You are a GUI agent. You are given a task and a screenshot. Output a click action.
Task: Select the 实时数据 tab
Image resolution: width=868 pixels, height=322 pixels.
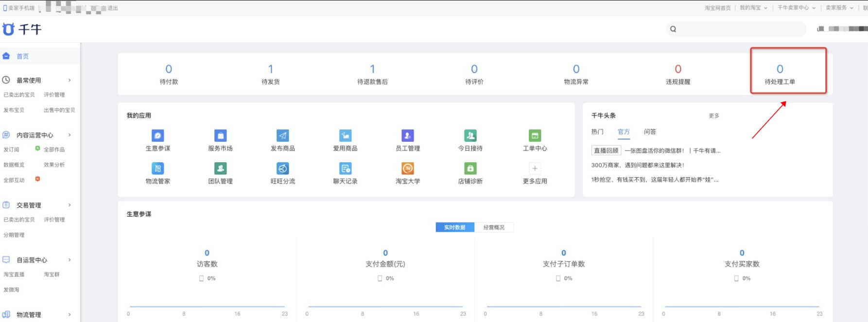click(455, 227)
